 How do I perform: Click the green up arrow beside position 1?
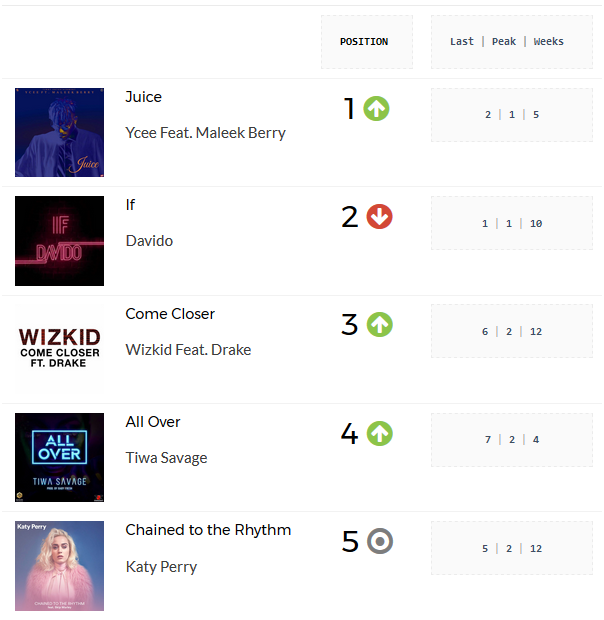(x=376, y=109)
